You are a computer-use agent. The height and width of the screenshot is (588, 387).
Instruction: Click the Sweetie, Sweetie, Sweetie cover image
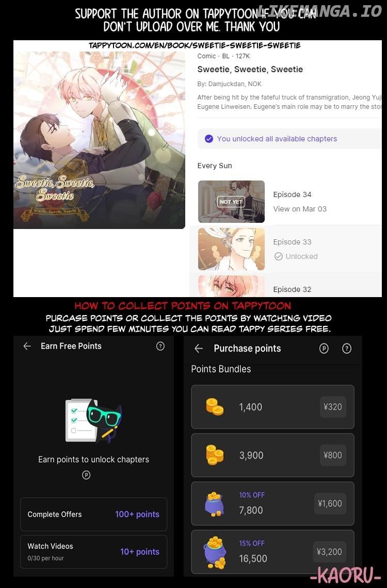pos(100,140)
